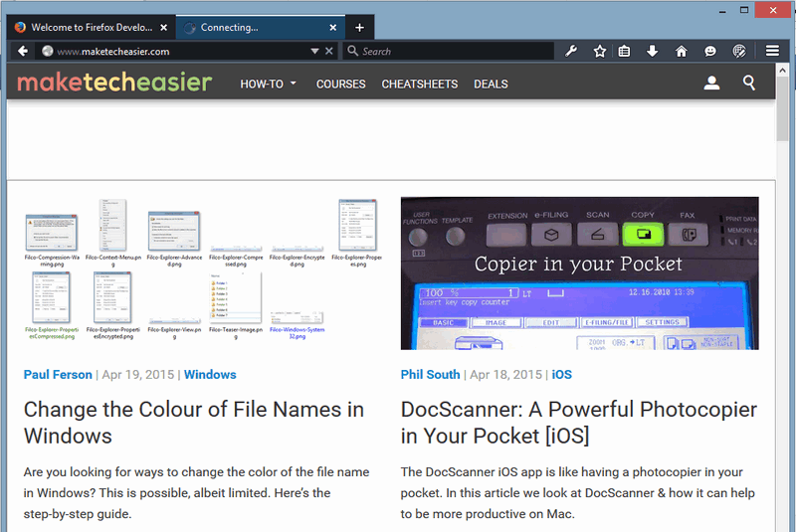
Task: Go to the Firefox home page icon
Action: (x=681, y=51)
